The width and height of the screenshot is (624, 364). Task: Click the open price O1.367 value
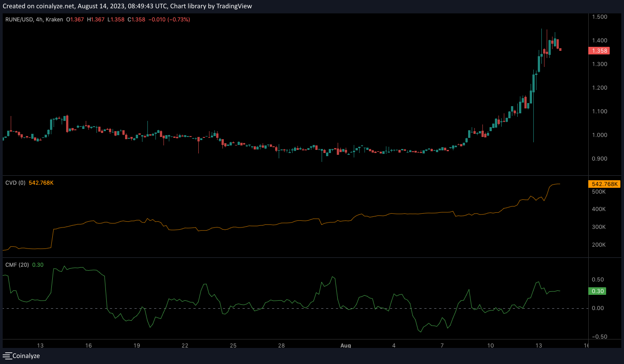75,20
